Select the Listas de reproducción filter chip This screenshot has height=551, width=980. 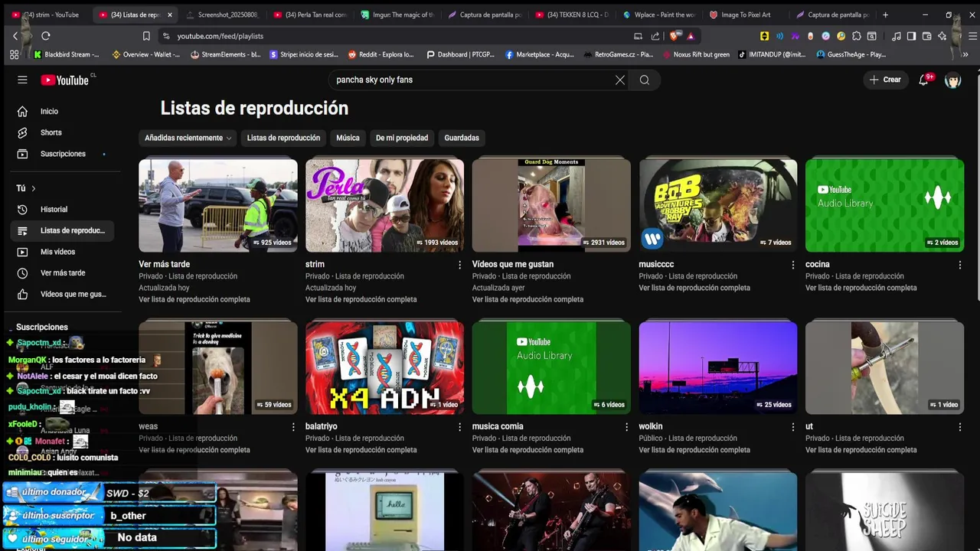click(283, 138)
